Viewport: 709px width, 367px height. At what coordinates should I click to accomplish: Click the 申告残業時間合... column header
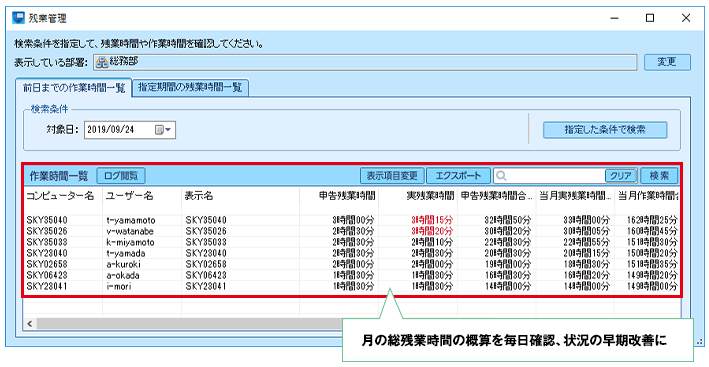coord(496,196)
